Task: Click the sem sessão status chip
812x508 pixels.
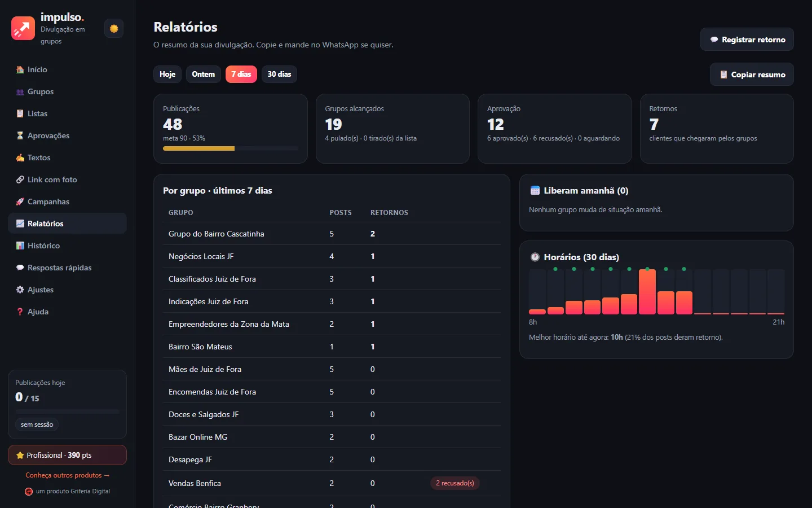Action: pos(37,424)
